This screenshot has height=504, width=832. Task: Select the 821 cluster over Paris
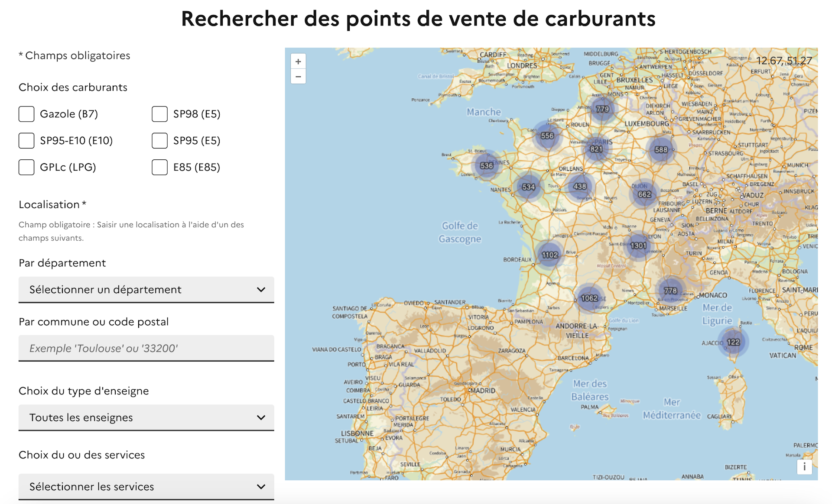click(x=596, y=149)
